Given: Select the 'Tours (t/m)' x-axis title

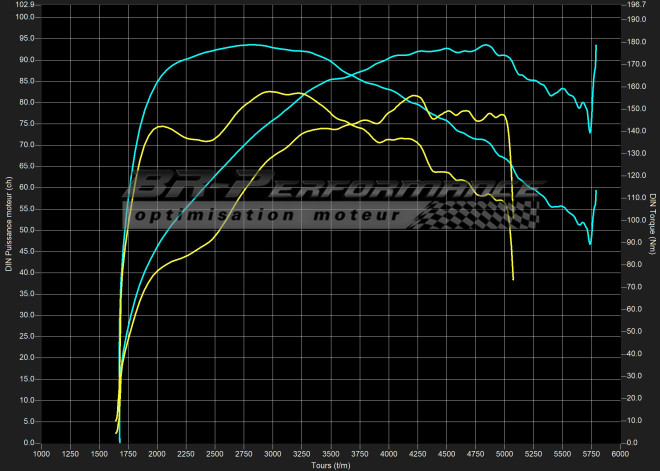Looking at the screenshot, I should coord(330,465).
